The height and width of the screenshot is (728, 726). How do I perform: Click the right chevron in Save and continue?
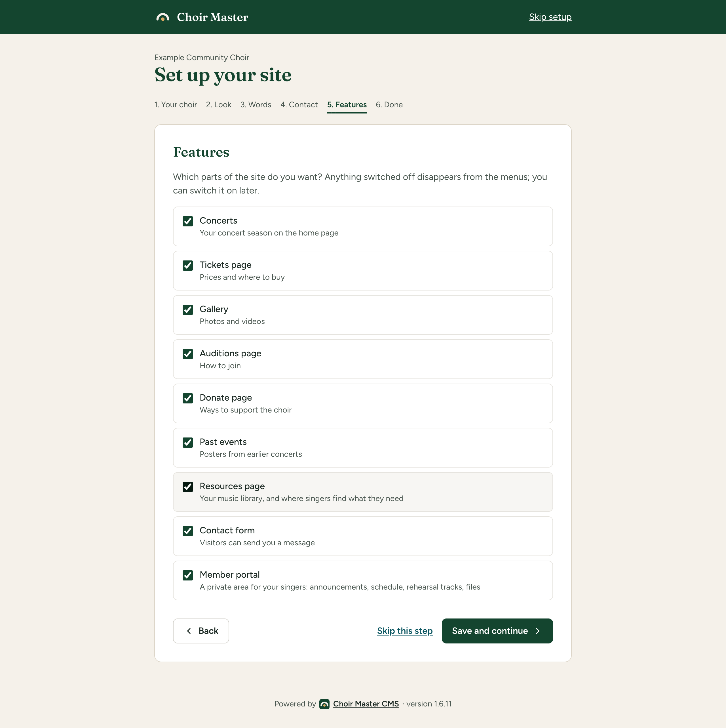pos(538,631)
